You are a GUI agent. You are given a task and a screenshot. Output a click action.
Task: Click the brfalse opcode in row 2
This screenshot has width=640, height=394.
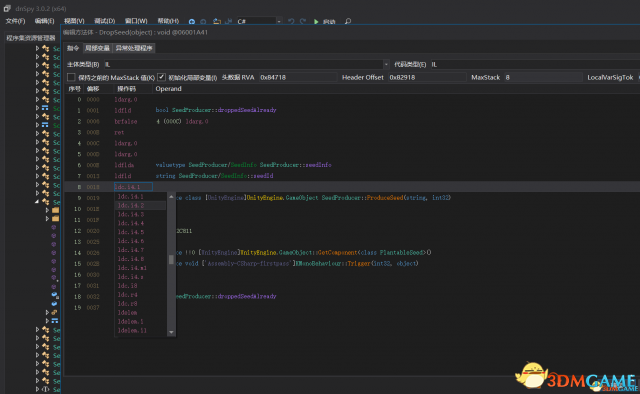click(126, 121)
